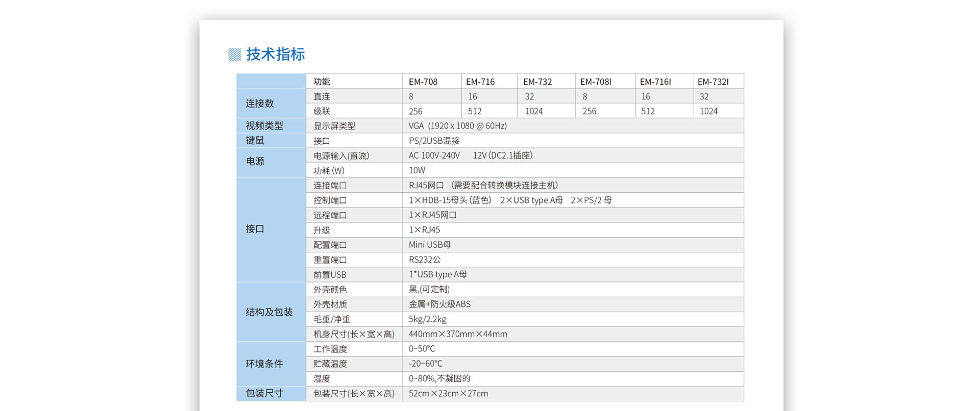Click the 技术指标 heading
980x411 pixels.
click(276, 54)
